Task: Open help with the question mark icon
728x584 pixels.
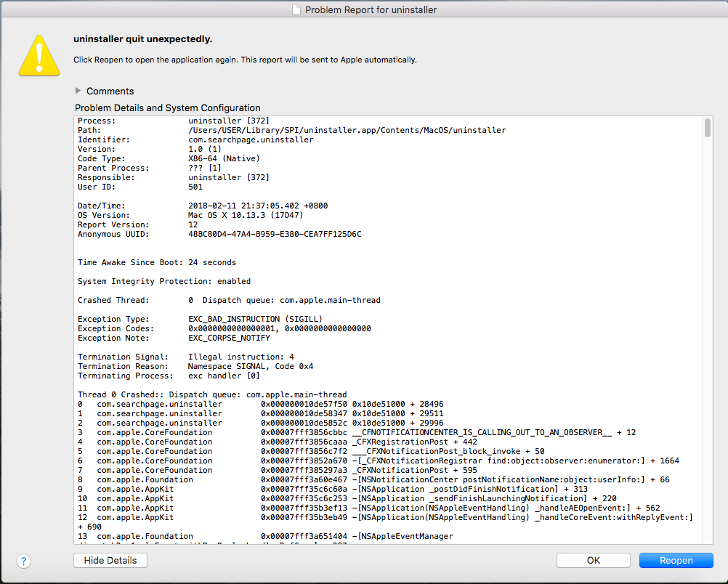Action: click(24, 561)
